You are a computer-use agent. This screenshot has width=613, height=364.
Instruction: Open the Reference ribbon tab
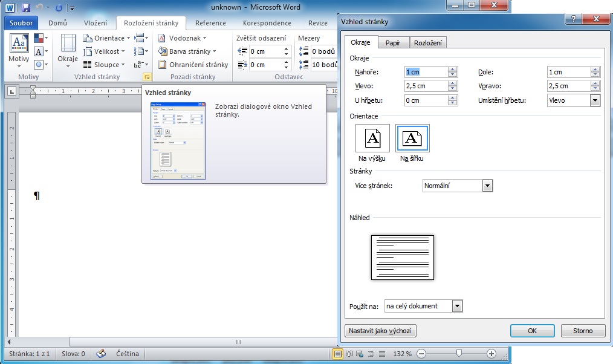(210, 23)
